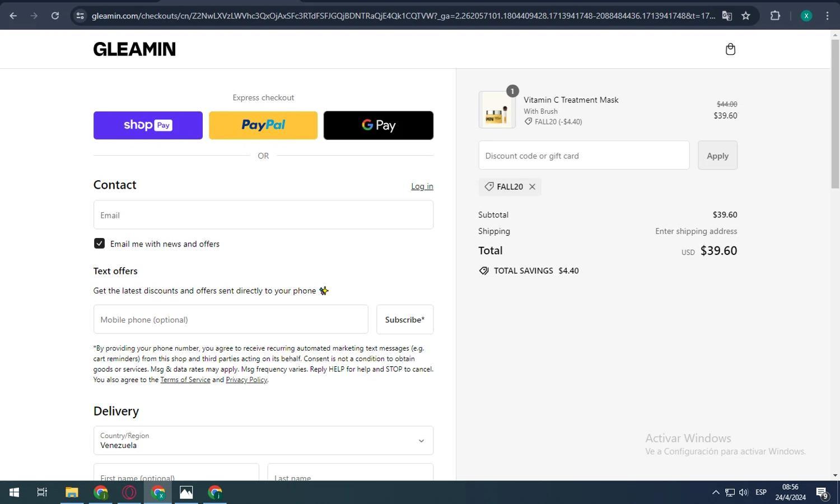View site information icon in address bar
Screen dimensions: 840x504
[x=80, y=16]
